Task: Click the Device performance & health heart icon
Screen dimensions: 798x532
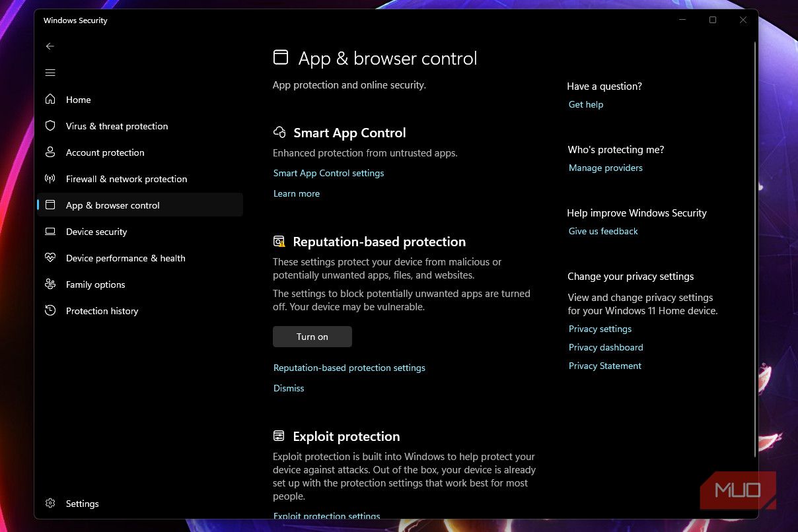Action: 50,257
